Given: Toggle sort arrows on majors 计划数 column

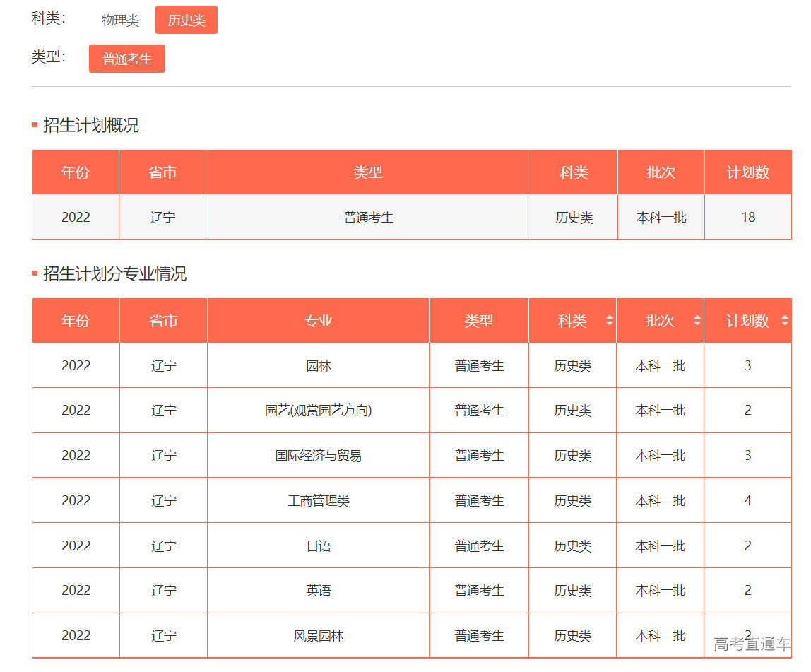Looking at the screenshot, I should pos(784,321).
